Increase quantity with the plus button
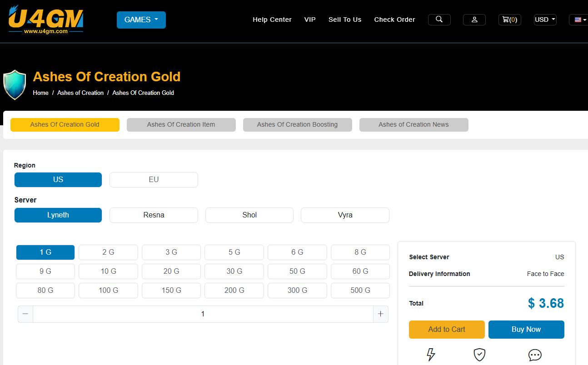The width and height of the screenshot is (588, 365). [x=380, y=314]
